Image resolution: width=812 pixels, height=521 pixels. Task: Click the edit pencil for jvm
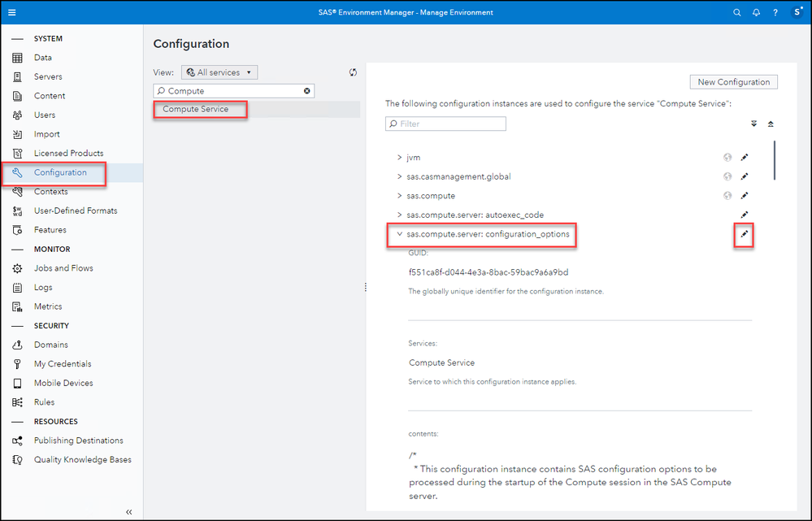[x=744, y=157]
